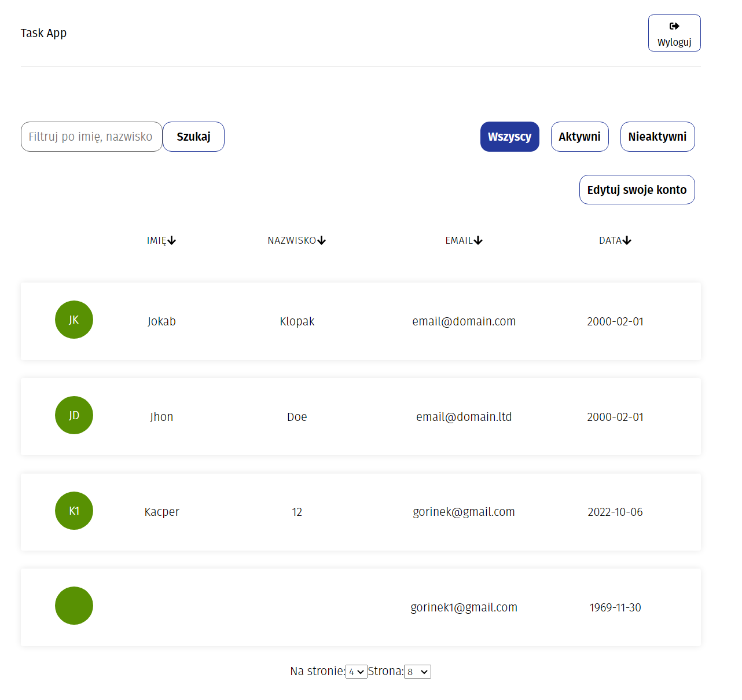742x700 pixels.
Task: Click the email link email@domain.ltd
Action: coord(464,416)
